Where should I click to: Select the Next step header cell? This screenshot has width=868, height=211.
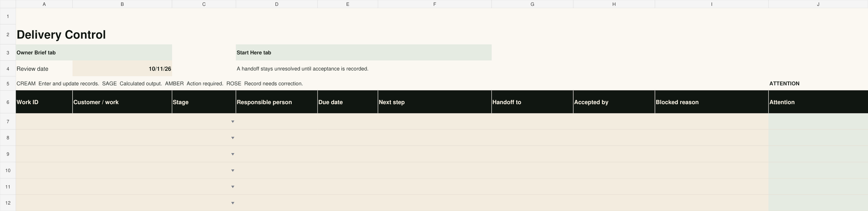click(x=435, y=102)
